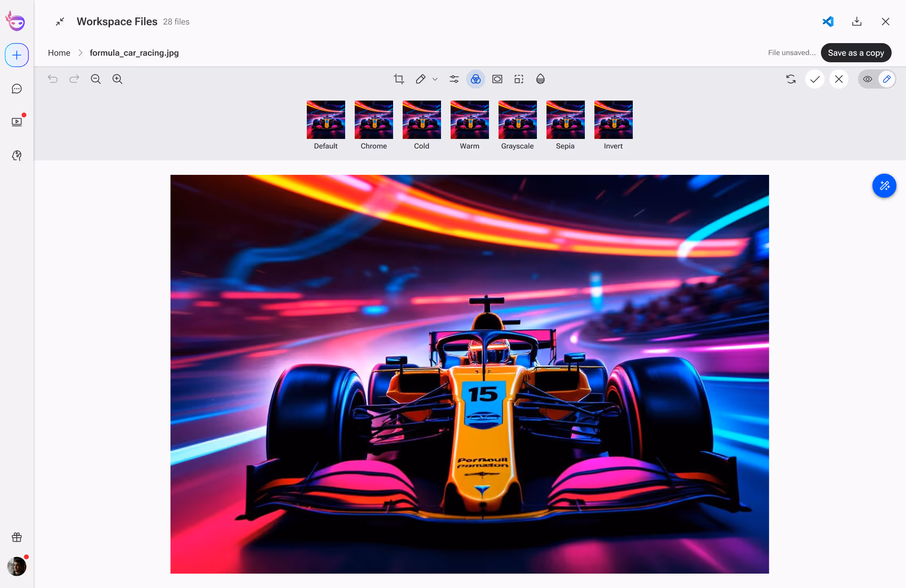Select the Draw pencil tool
This screenshot has height=588, width=906.
click(420, 79)
